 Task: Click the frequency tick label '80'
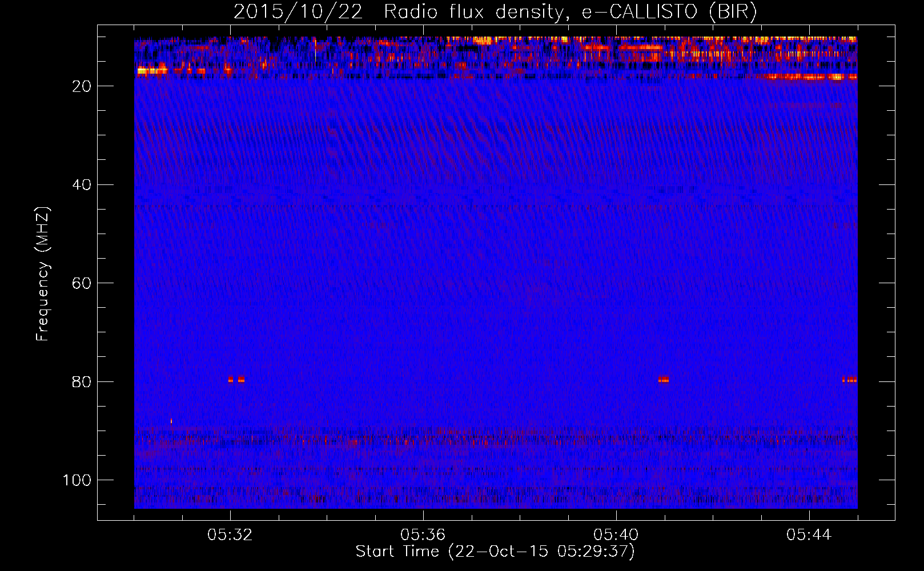click(82, 382)
